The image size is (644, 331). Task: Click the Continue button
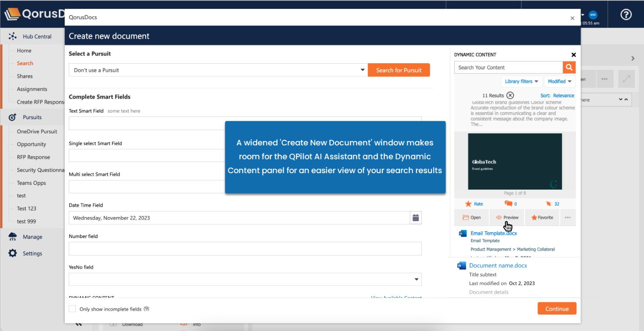(557, 309)
